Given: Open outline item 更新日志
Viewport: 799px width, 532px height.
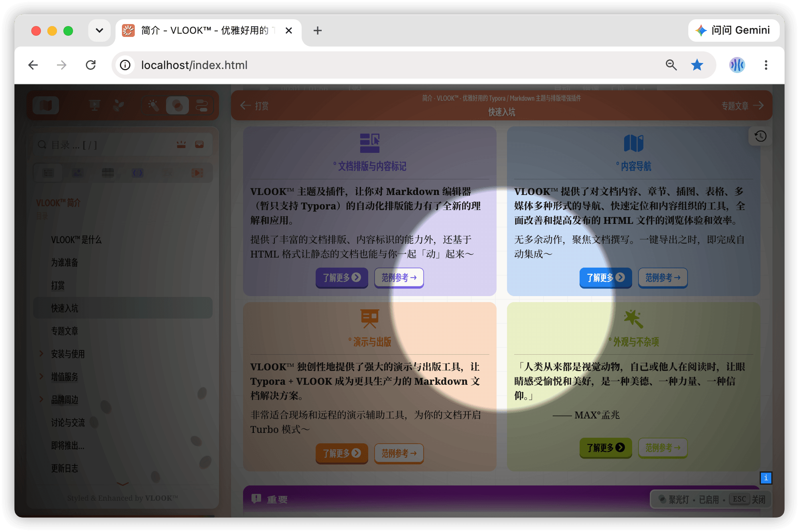Looking at the screenshot, I should click(x=65, y=469).
